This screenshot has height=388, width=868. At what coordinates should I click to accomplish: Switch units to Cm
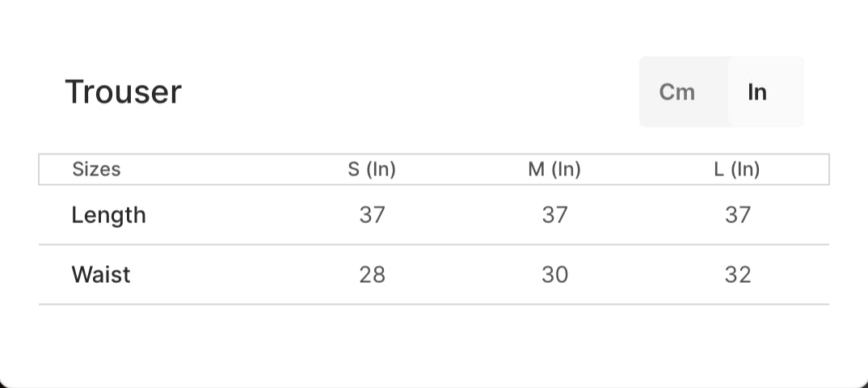pyautogui.click(x=676, y=92)
